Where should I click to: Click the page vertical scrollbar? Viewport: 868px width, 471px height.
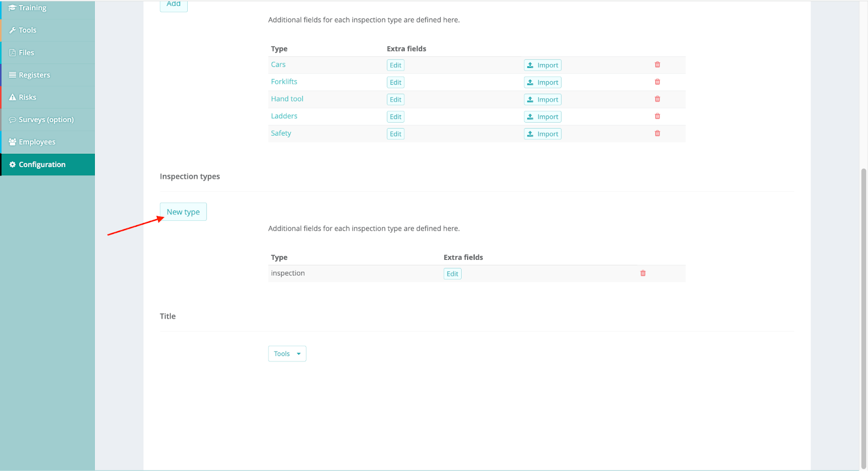tap(864, 319)
